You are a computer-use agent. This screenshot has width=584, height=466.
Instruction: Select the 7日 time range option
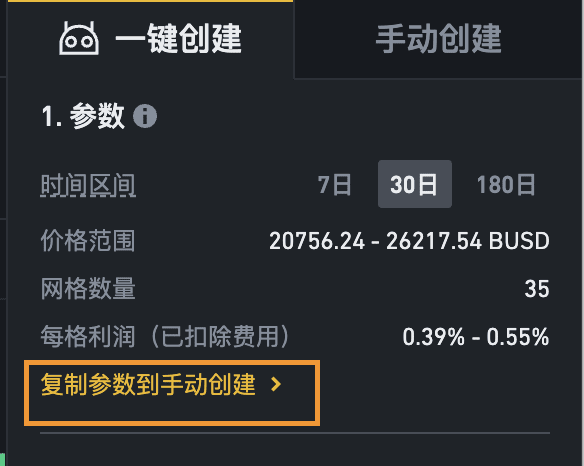[x=334, y=184]
